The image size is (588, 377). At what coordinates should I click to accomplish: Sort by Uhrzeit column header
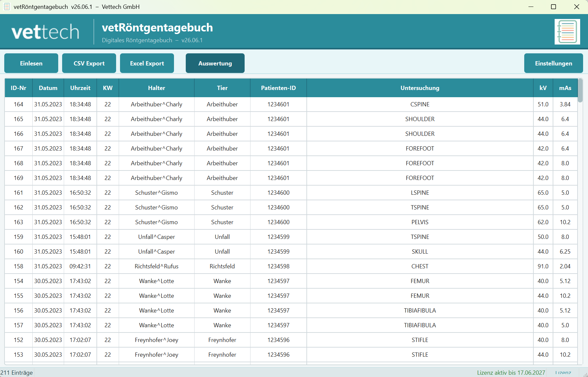click(80, 88)
